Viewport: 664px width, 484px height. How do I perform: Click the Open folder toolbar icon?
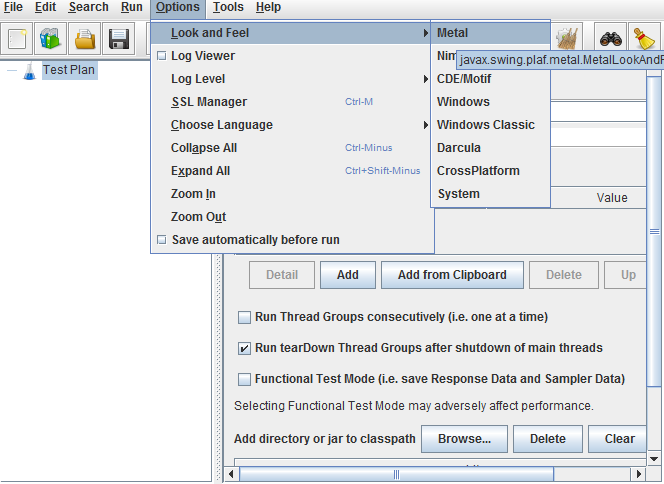pos(86,40)
